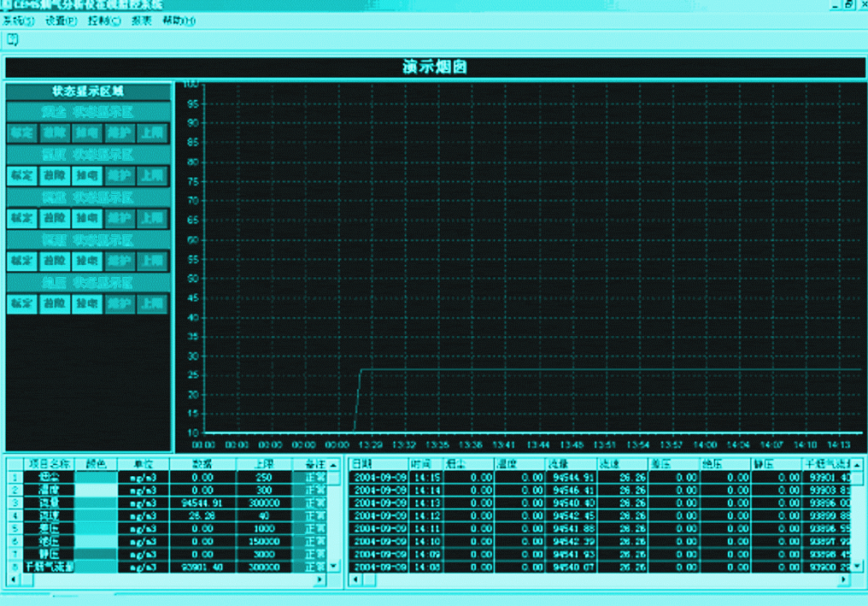Open the 系统(S) menu
Image resolution: width=868 pixels, height=606 pixels.
(x=18, y=21)
